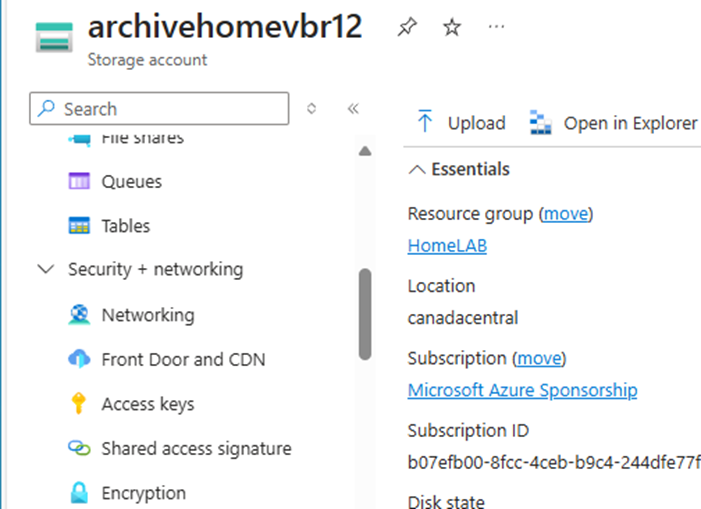The height and width of the screenshot is (509, 701).
Task: Upload a file using Upload button
Action: click(461, 122)
